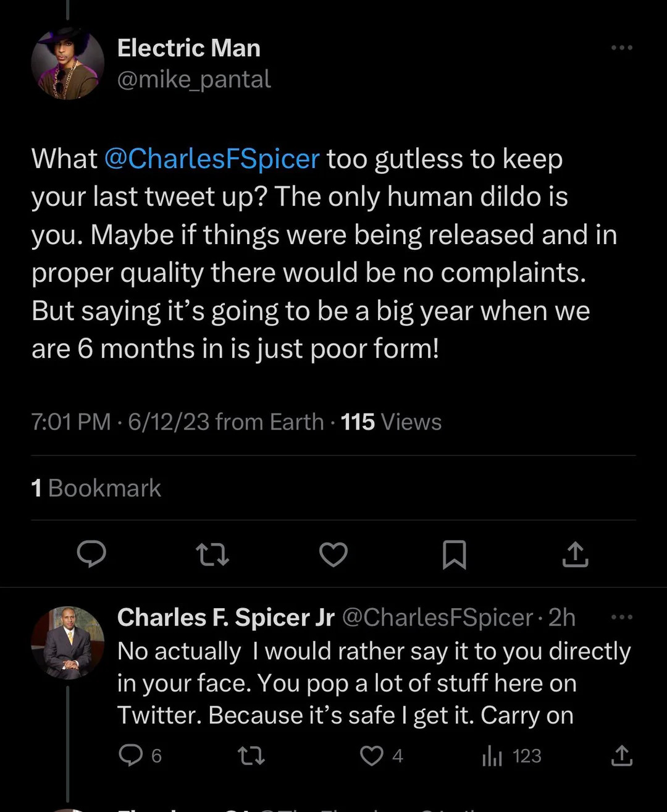Open the Electric Man display name
This screenshot has height=812, width=667.
pos(189,48)
